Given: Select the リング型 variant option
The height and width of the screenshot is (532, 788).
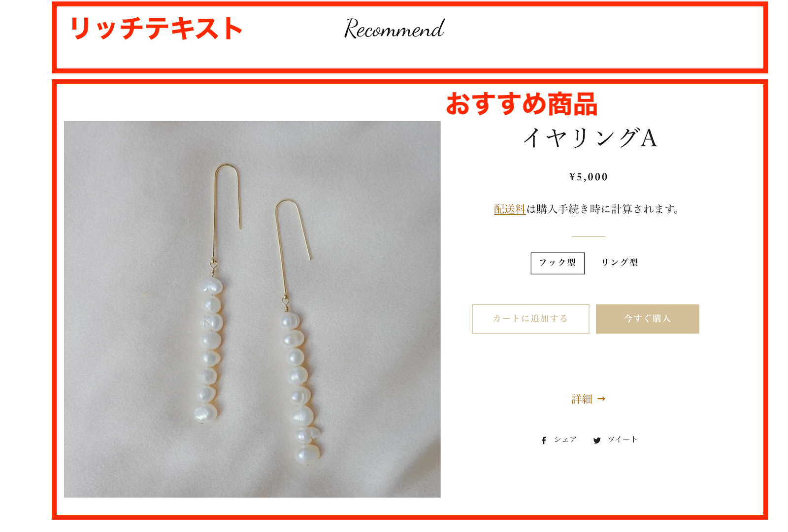Looking at the screenshot, I should click(x=620, y=263).
